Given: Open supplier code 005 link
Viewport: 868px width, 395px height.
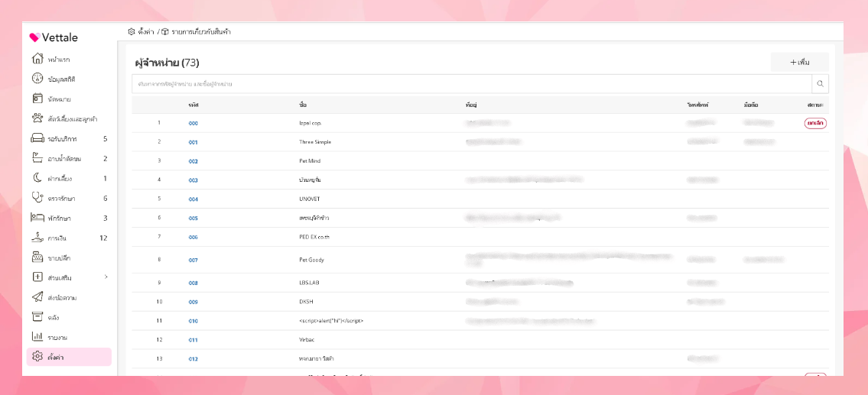Looking at the screenshot, I should (193, 219).
